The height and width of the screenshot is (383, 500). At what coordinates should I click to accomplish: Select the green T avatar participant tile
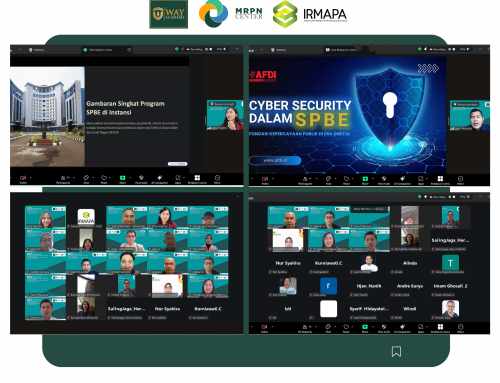point(450,263)
